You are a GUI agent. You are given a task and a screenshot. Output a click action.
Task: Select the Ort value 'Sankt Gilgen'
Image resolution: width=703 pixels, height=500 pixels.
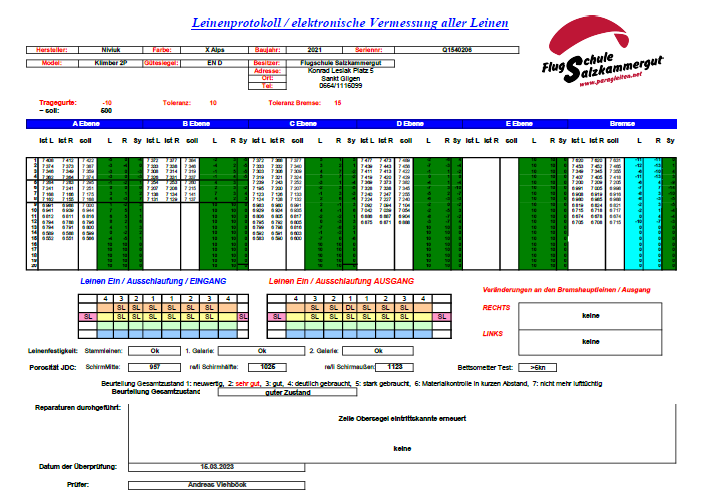pyautogui.click(x=341, y=78)
